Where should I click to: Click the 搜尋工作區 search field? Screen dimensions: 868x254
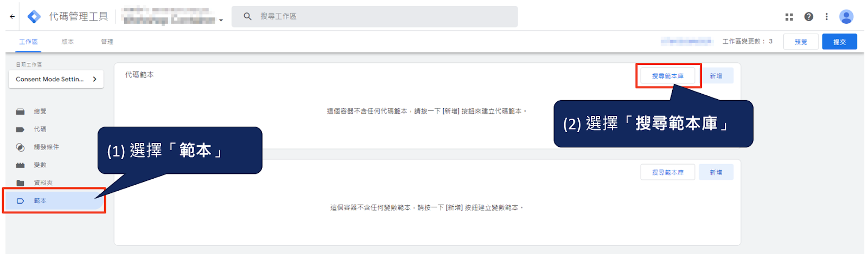click(374, 17)
